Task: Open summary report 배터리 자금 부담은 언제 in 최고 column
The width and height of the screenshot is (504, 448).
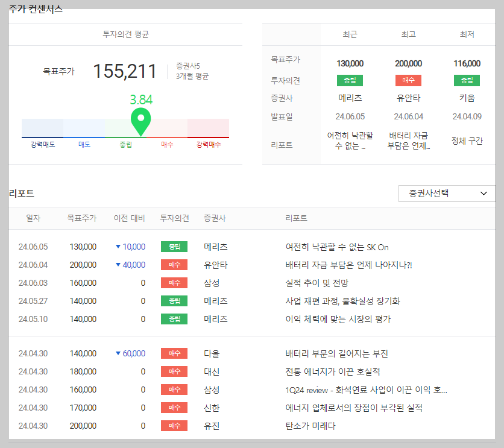Action: click(x=408, y=140)
